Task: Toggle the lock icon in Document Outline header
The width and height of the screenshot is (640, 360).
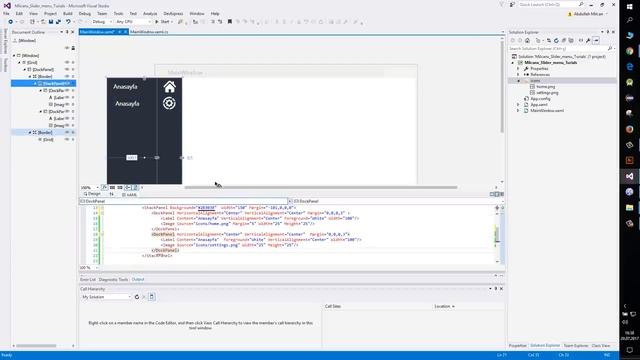Action: pyautogui.click(x=73, y=48)
